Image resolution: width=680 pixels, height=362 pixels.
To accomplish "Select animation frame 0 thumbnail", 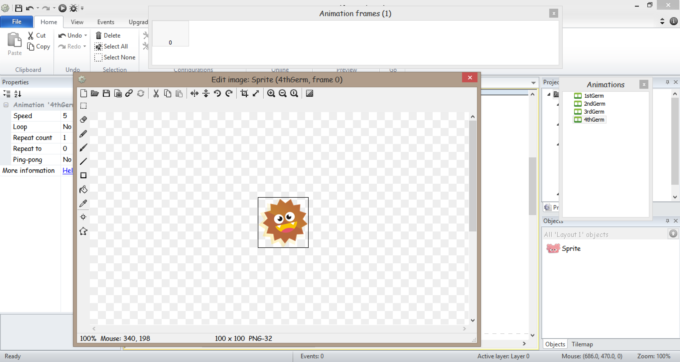I will tap(170, 34).
